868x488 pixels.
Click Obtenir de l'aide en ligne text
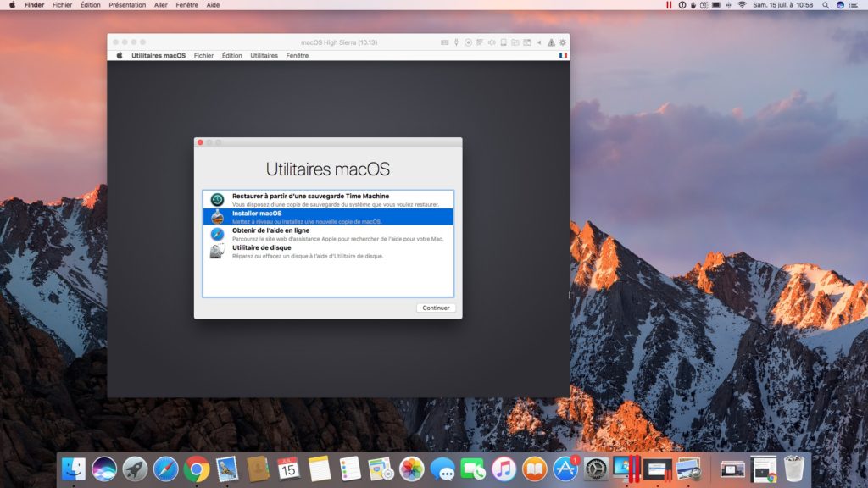coord(270,230)
